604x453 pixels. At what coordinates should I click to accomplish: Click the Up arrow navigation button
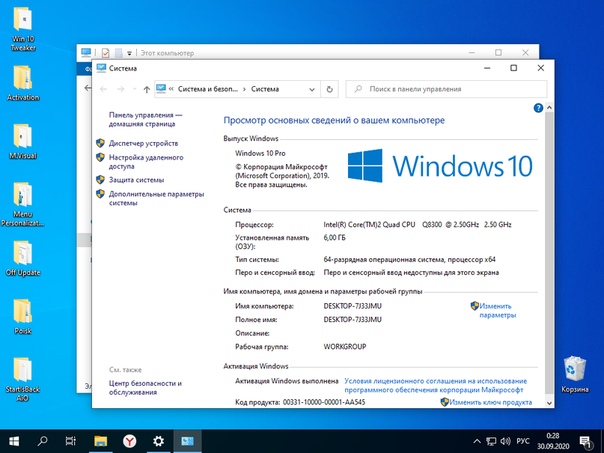pos(146,89)
